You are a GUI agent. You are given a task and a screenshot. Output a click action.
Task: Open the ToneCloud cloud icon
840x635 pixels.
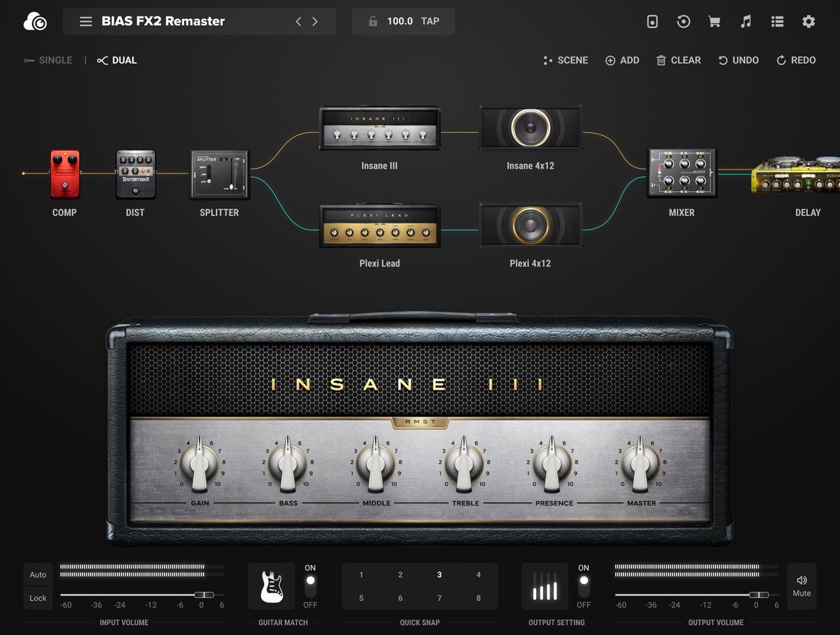pyautogui.click(x=35, y=22)
